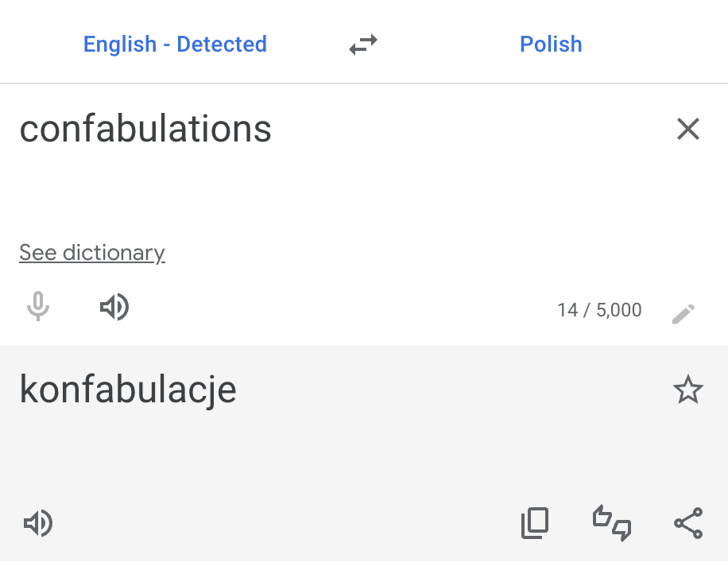Click the 14 / 5,000 character counter
The image size is (728, 574).
coord(599,310)
